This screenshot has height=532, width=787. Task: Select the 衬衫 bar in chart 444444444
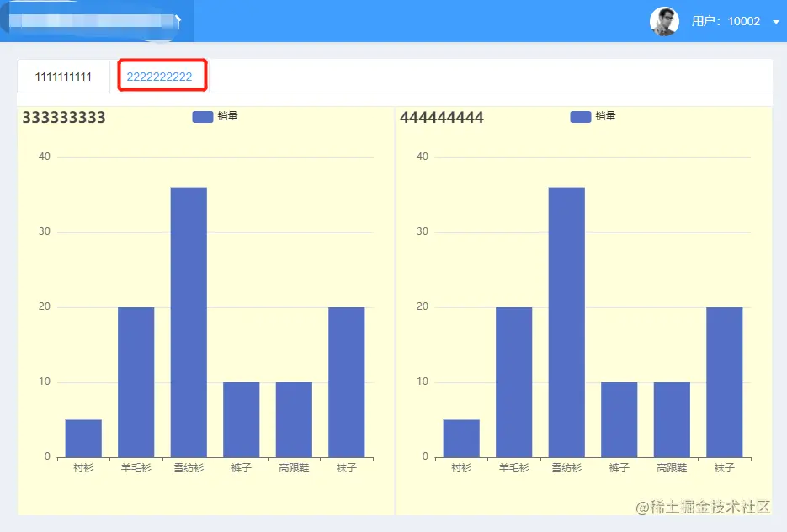[x=461, y=439]
